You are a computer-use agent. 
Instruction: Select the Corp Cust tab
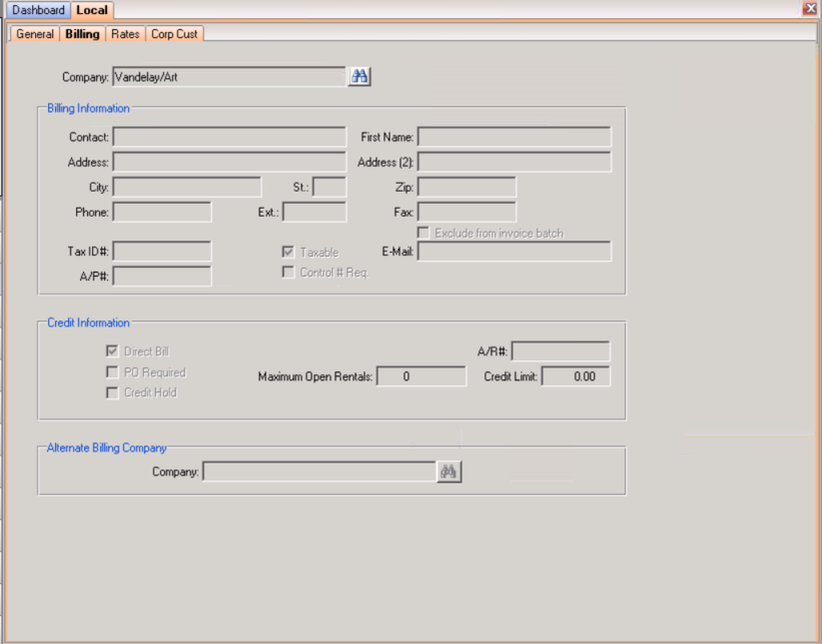(x=174, y=34)
